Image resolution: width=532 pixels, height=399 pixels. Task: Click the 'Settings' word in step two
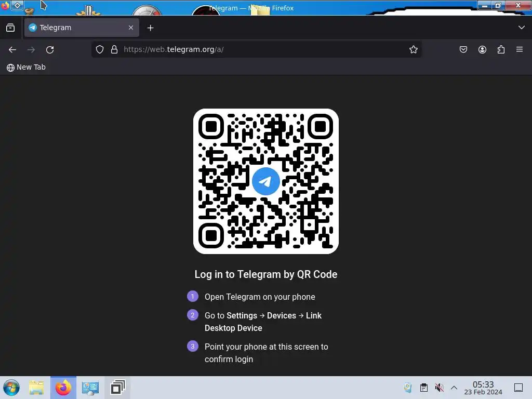pyautogui.click(x=242, y=315)
